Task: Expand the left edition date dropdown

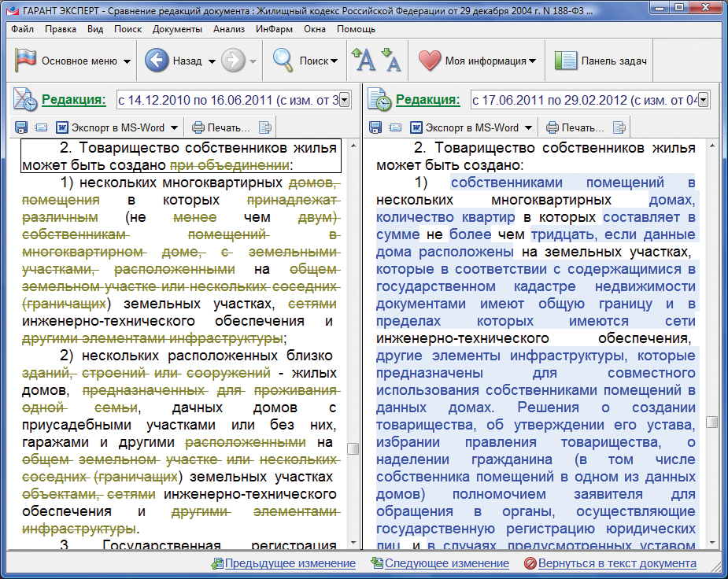Action: pyautogui.click(x=346, y=100)
